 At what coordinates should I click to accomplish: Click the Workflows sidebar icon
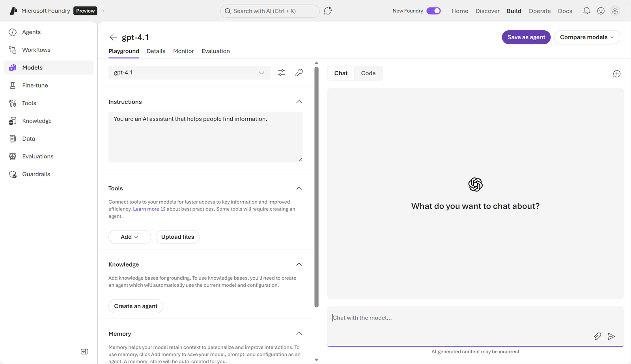pos(13,50)
